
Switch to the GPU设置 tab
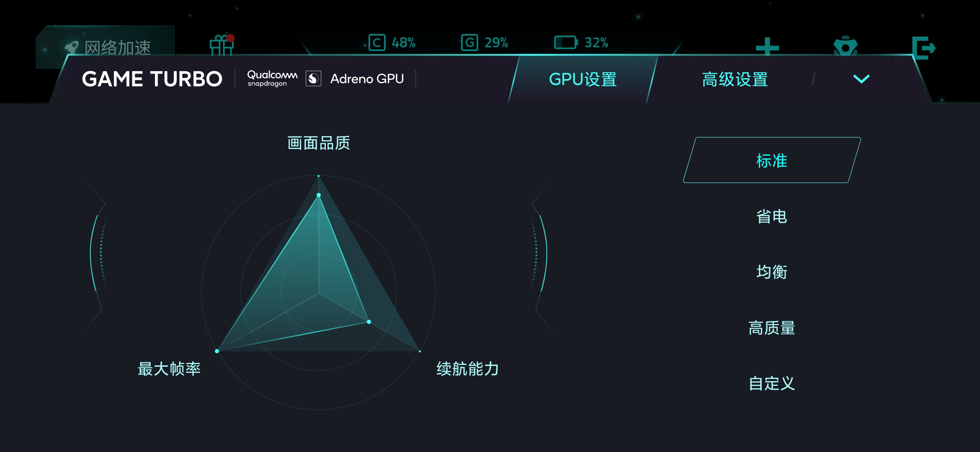pos(583,80)
